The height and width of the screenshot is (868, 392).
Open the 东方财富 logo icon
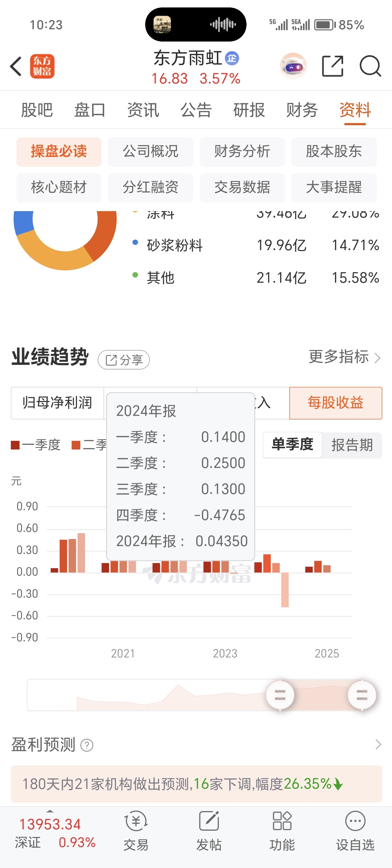pyautogui.click(x=42, y=66)
